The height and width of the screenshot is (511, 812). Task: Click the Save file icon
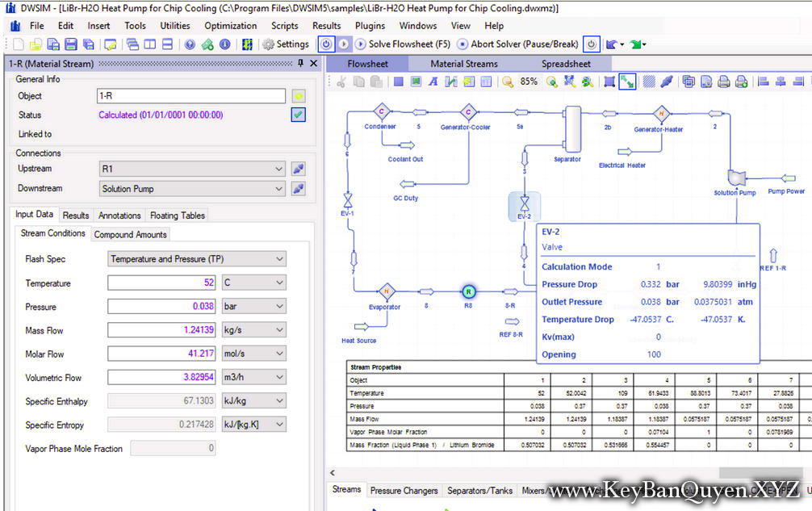coord(71,44)
